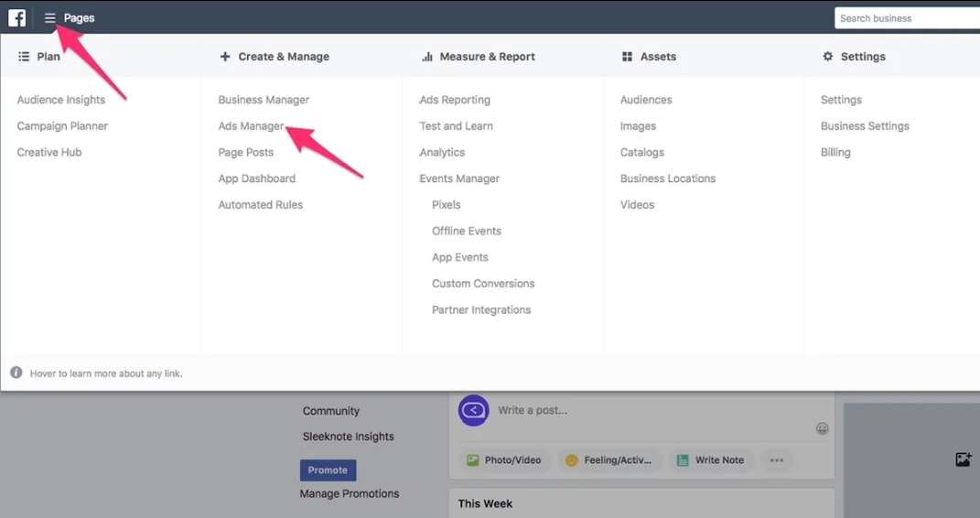This screenshot has height=518, width=980.
Task: Open App Dashboard
Action: (257, 178)
